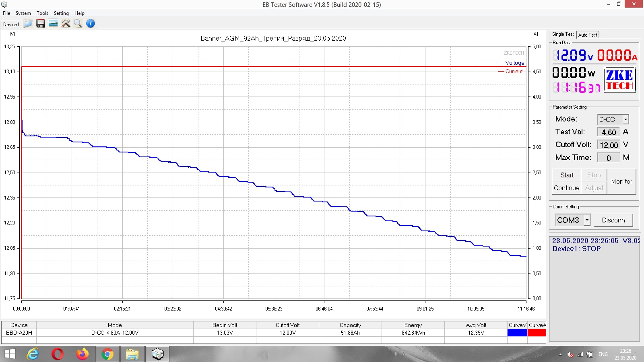Click the muted speaker tray icon

pyautogui.click(x=570, y=354)
